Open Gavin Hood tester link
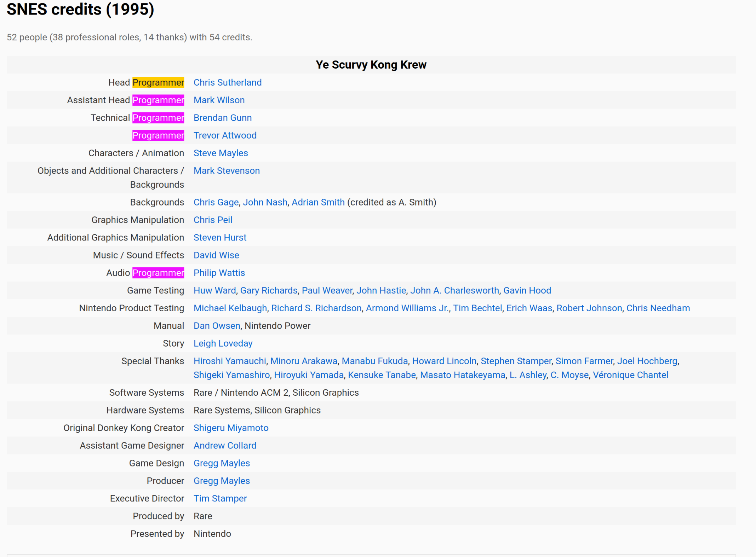Viewport: 756px width, 557px height. click(527, 291)
